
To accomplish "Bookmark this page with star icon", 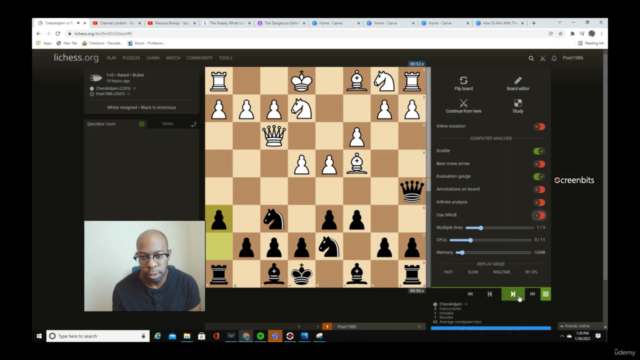I will tap(560, 33).
